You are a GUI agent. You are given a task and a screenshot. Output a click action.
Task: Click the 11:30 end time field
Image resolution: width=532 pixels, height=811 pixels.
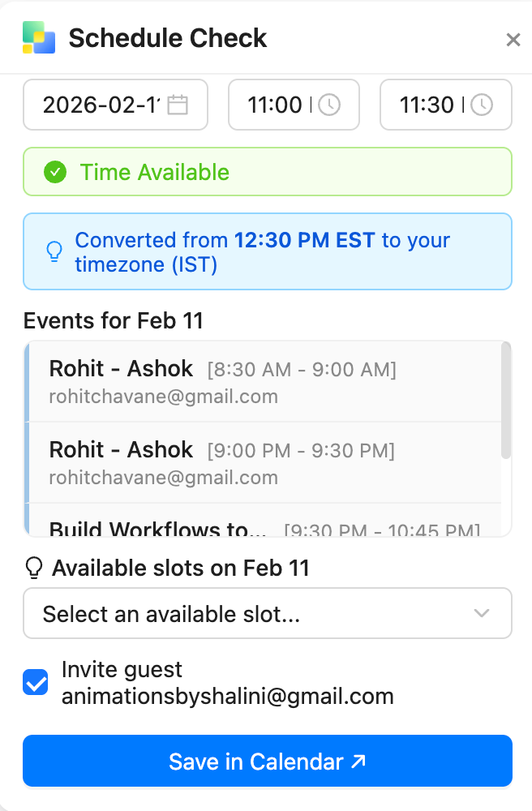pyautogui.click(x=427, y=105)
